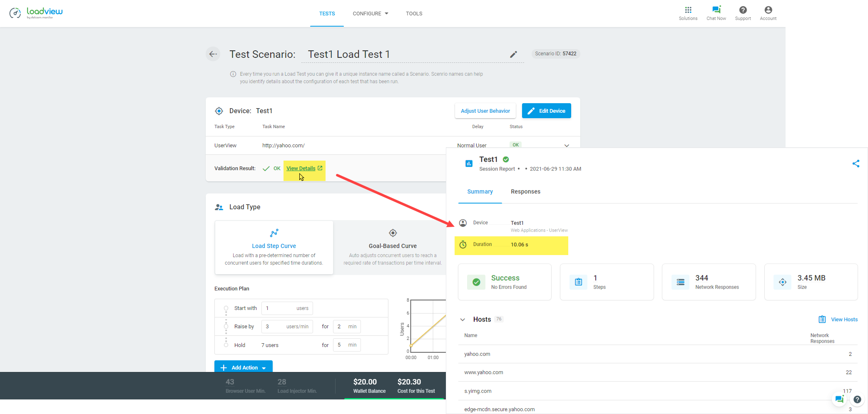
Task: Click the www.yahoo.com host row
Action: [658, 372]
